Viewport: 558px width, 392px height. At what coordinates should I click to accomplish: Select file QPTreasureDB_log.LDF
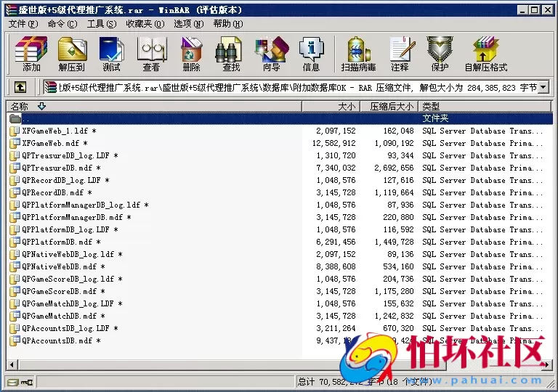(x=280, y=155)
